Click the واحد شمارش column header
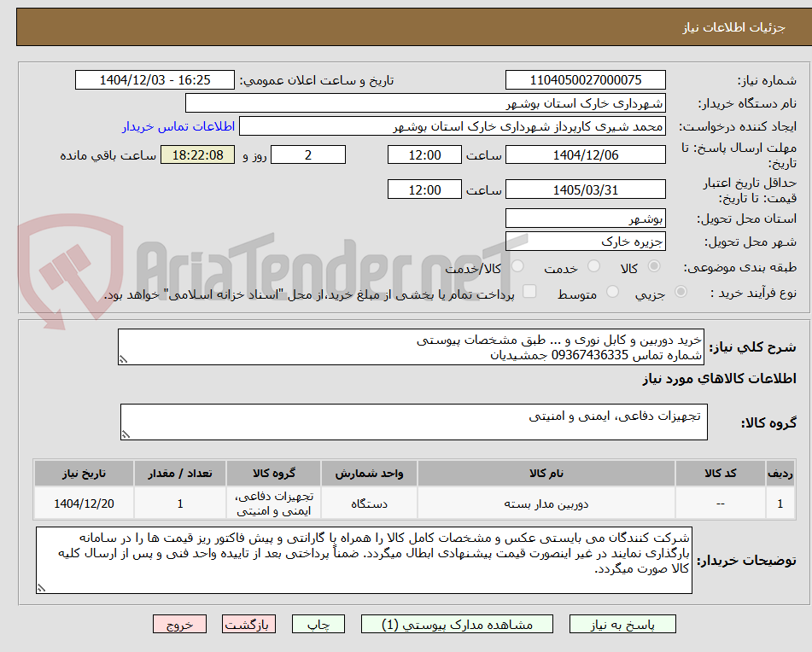Image resolution: width=812 pixels, height=652 pixels. click(369, 474)
